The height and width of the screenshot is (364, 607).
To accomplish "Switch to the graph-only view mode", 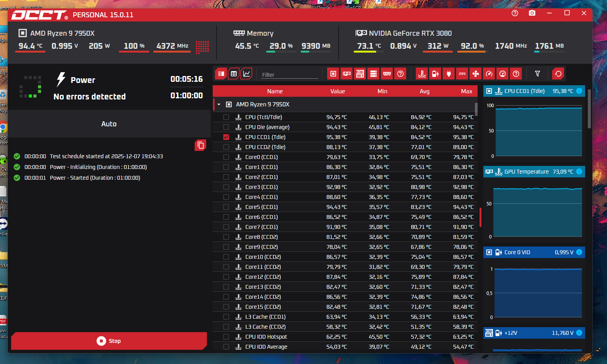I will tap(246, 74).
